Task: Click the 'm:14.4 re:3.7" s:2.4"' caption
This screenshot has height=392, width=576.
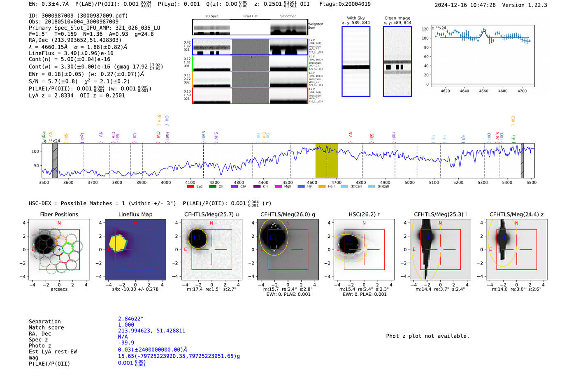Action: (x=440, y=289)
